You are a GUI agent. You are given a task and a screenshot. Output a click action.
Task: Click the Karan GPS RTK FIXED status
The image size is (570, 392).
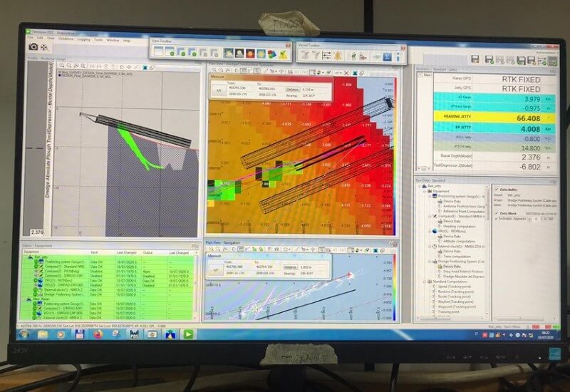pyautogui.click(x=521, y=79)
